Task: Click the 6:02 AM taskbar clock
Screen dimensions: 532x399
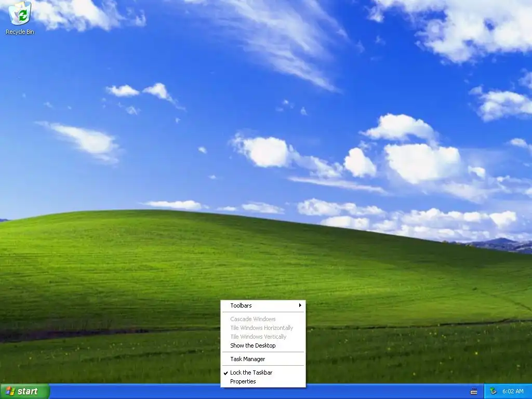Action: pos(513,391)
